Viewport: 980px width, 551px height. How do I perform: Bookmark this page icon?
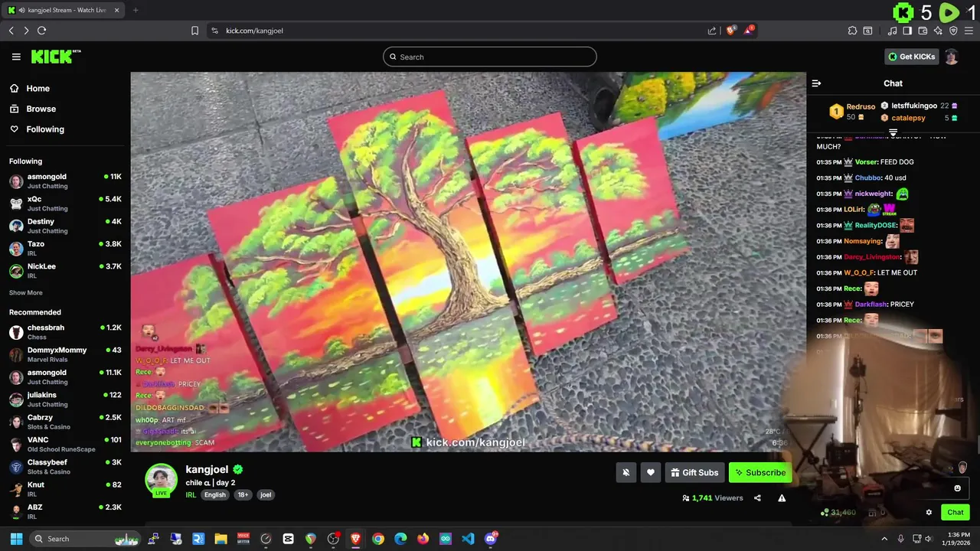(194, 31)
